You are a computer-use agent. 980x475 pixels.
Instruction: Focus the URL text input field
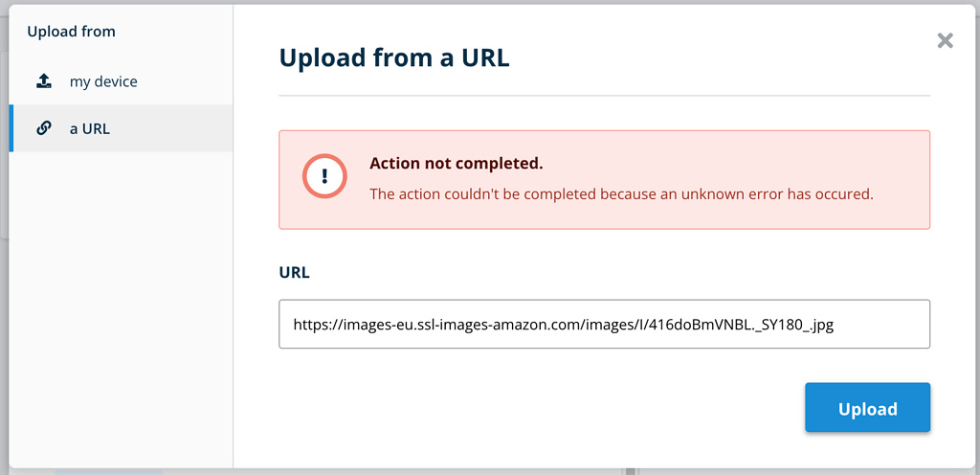604,325
